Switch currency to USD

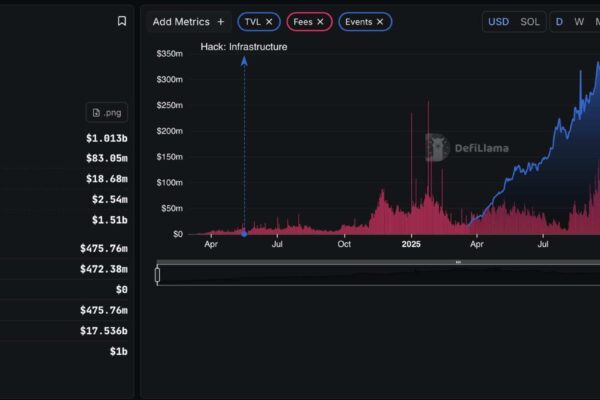498,21
